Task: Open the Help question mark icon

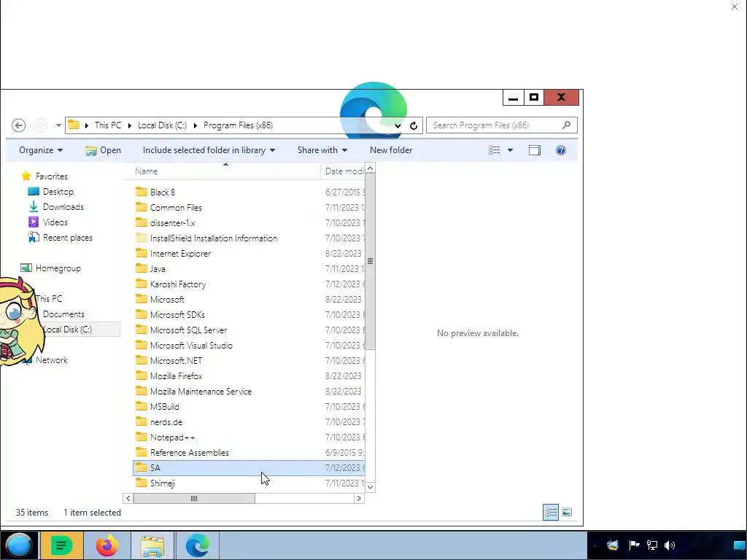Action: click(561, 150)
